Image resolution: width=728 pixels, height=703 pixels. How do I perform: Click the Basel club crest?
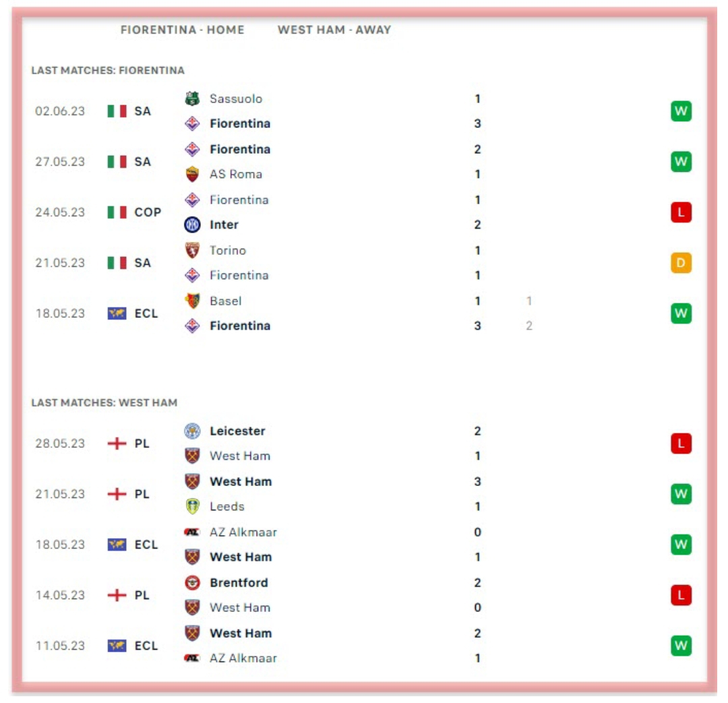[192, 301]
